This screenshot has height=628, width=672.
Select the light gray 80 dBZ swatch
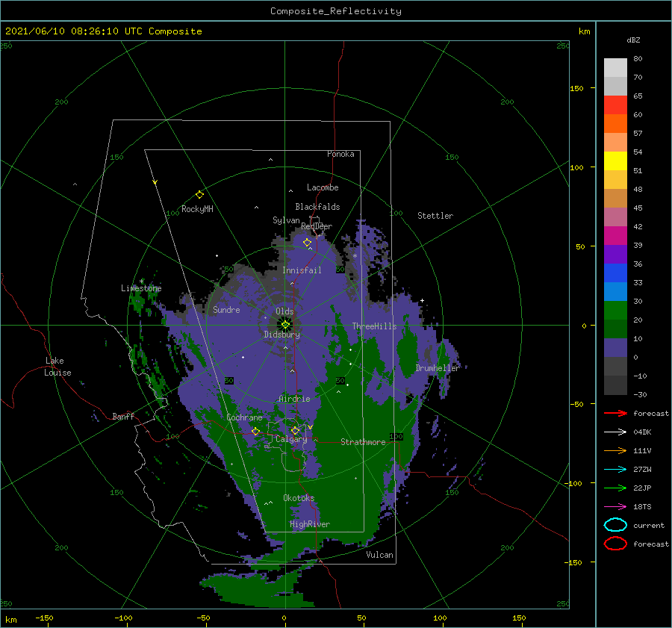click(615, 68)
